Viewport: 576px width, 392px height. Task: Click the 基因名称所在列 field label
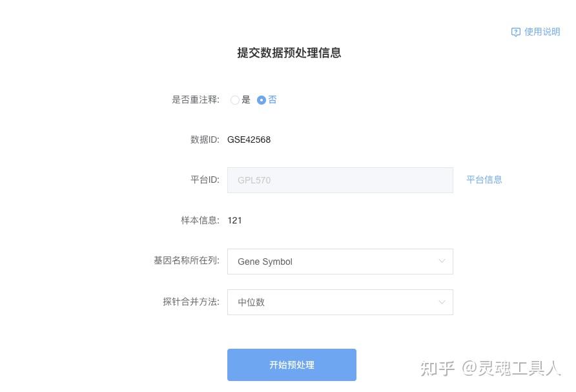point(186,261)
